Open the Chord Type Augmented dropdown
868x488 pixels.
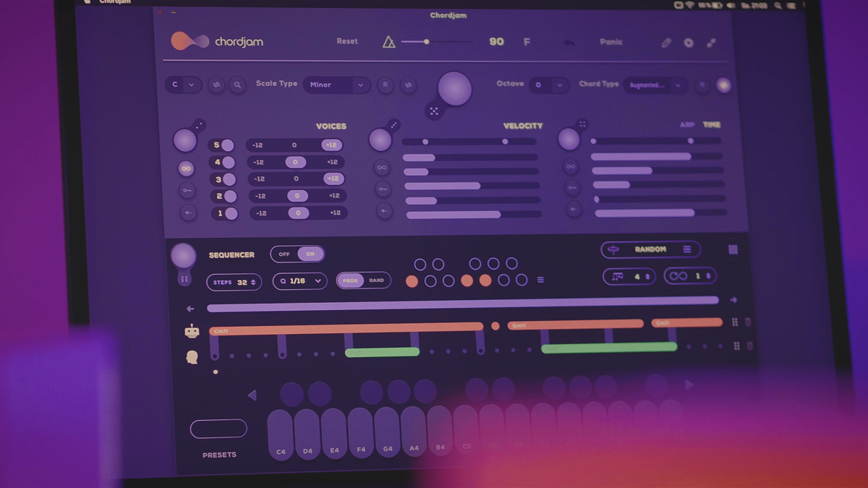pyautogui.click(x=655, y=85)
